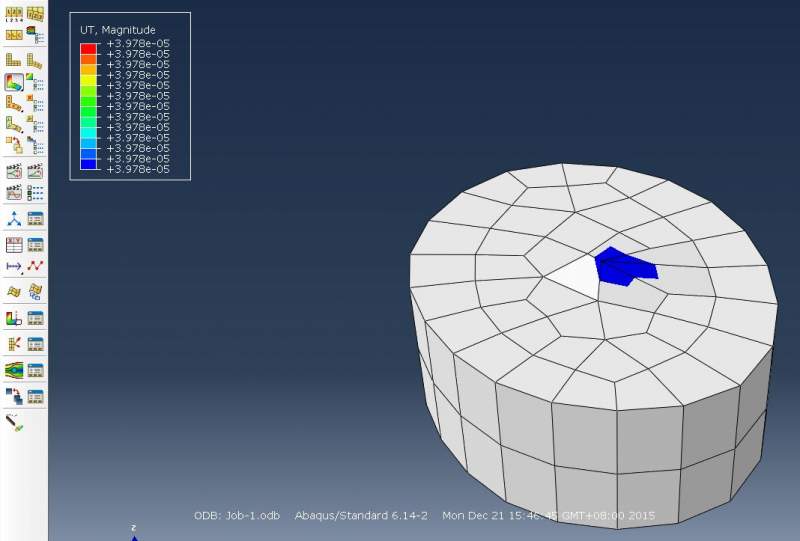Click the 'UT, Magnitude' legend title
800x541 pixels.
pyautogui.click(x=117, y=30)
